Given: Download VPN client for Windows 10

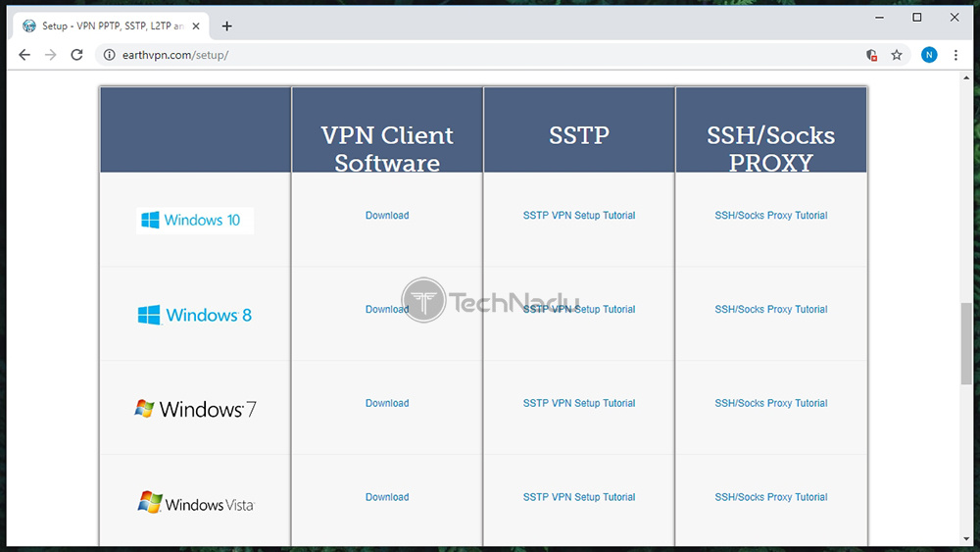Looking at the screenshot, I should [387, 215].
